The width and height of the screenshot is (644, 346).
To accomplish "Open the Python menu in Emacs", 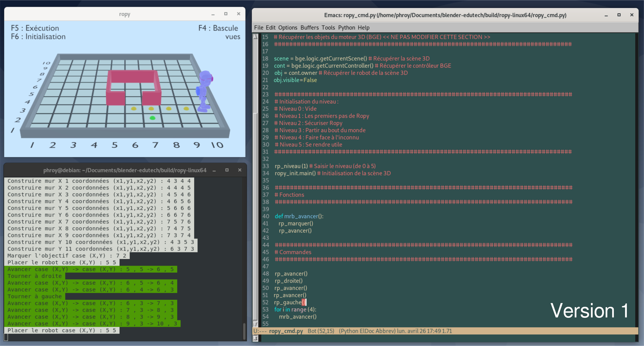I will tap(346, 28).
